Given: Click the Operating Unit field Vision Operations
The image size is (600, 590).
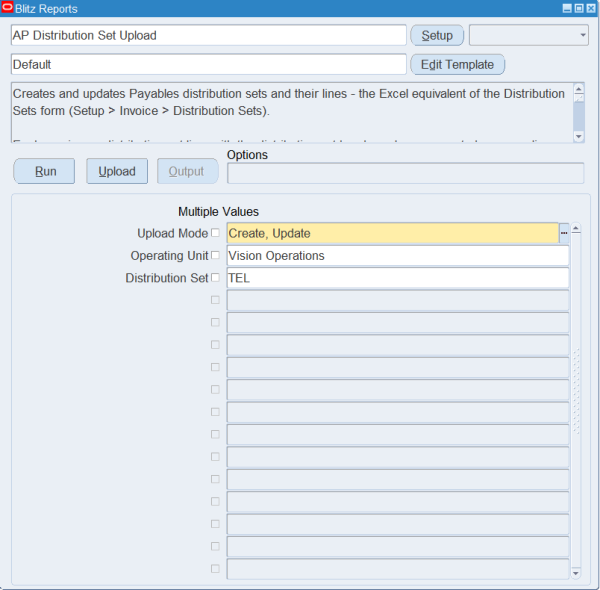Looking at the screenshot, I should (x=398, y=256).
